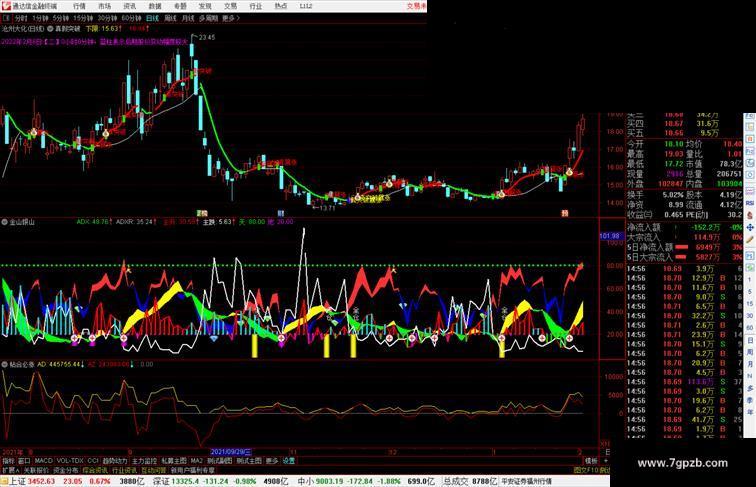756x487 pixels.
Task: Open the 互动问答 tab
Action: tap(154, 471)
